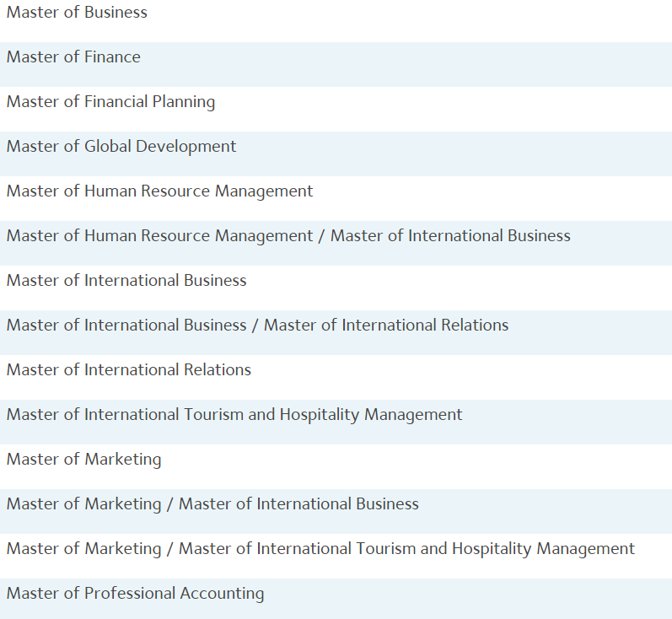Click 'Master of International Business' after the Marketing slash
This screenshot has height=619, width=672.
pyautogui.click(x=298, y=504)
